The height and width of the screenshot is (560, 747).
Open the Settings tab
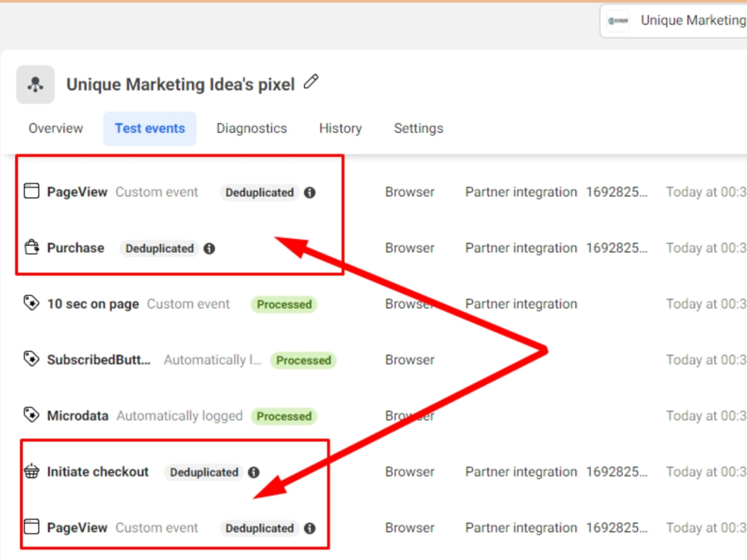pos(418,128)
